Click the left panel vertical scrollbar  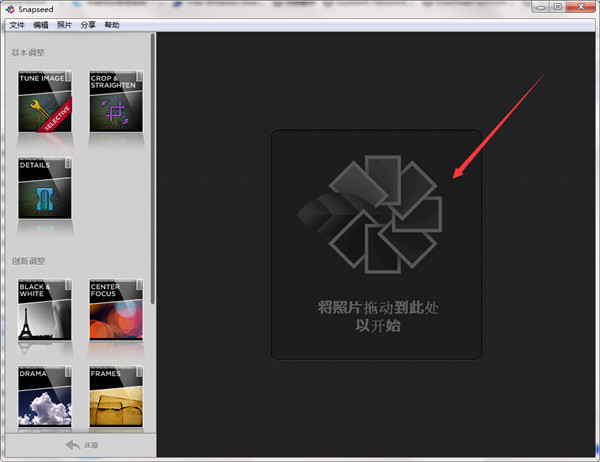tap(153, 170)
